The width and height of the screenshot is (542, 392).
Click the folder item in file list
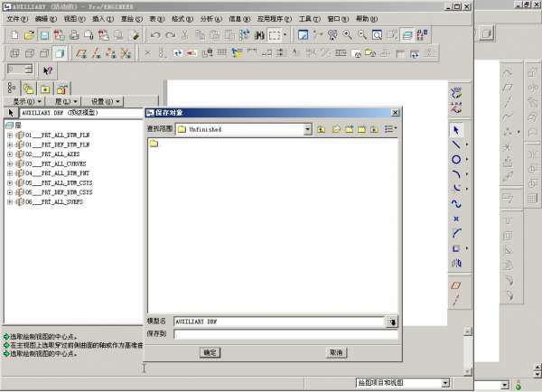click(x=154, y=143)
